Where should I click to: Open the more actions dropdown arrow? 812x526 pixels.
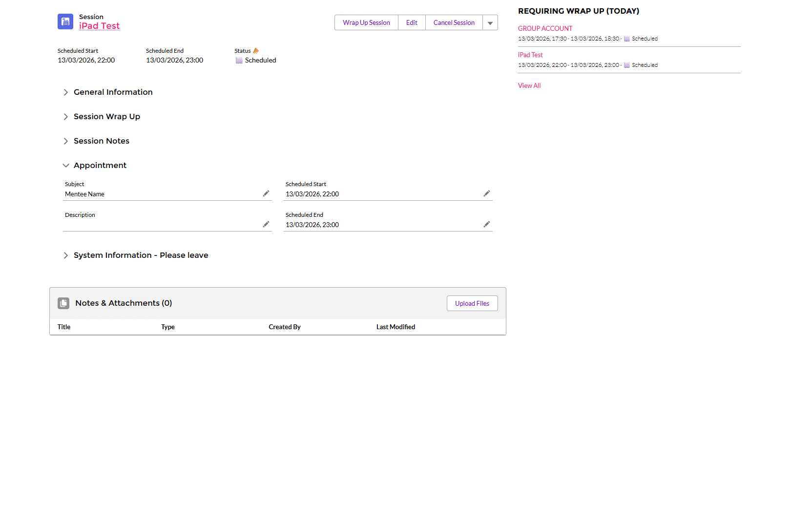click(x=490, y=23)
